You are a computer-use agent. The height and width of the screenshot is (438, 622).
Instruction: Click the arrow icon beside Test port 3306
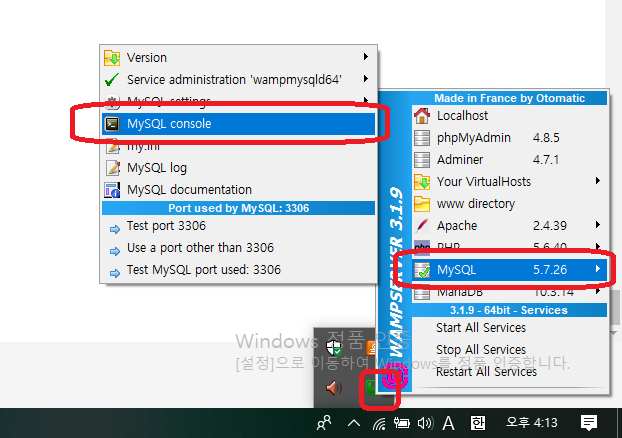pyautogui.click(x=115, y=229)
